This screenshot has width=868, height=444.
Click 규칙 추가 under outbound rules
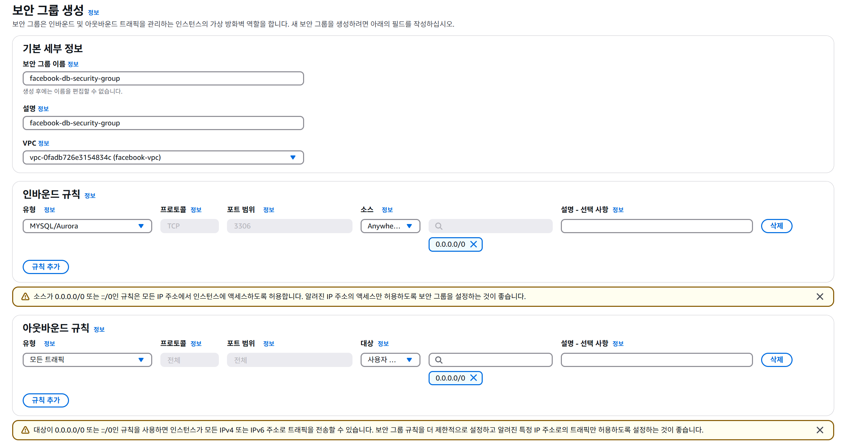pos(46,400)
